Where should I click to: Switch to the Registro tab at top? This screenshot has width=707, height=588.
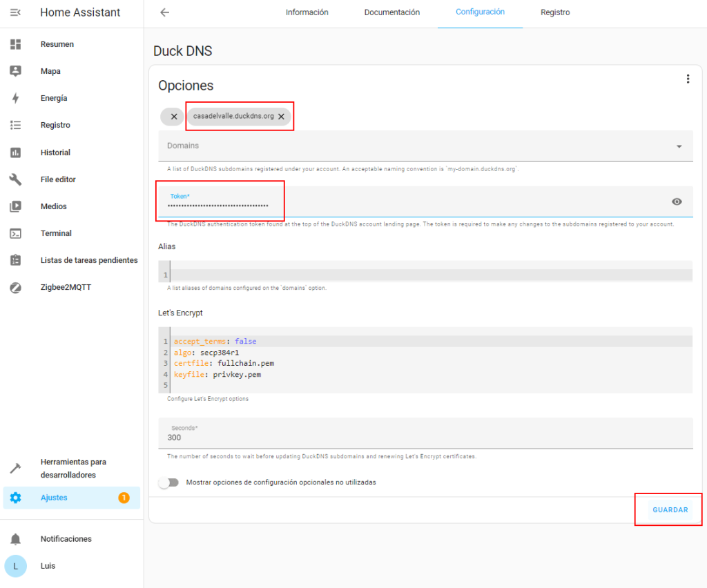[555, 12]
